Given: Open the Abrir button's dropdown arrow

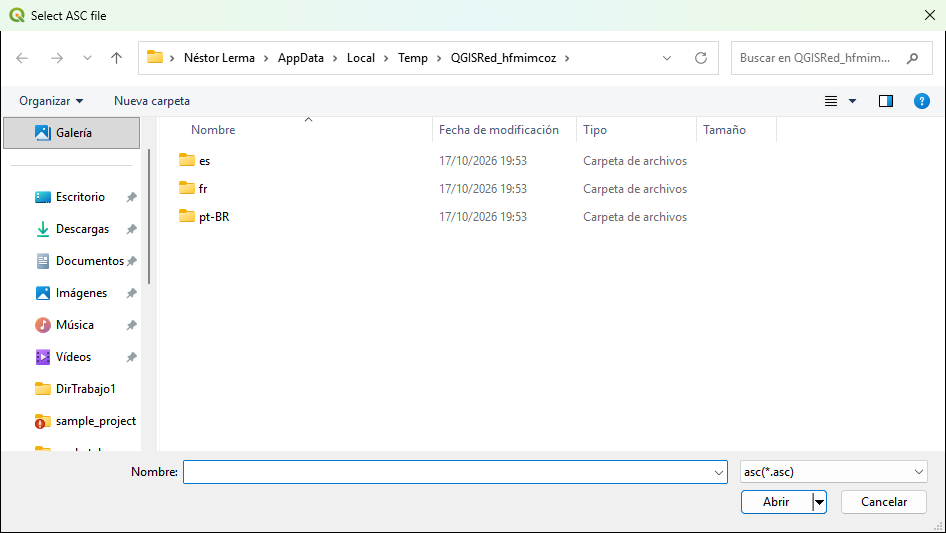Looking at the screenshot, I should pos(819,502).
